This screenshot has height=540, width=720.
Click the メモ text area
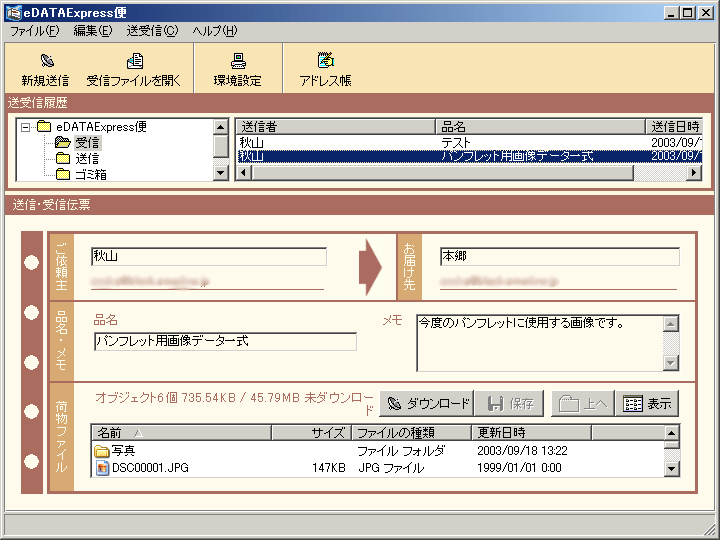[540, 343]
